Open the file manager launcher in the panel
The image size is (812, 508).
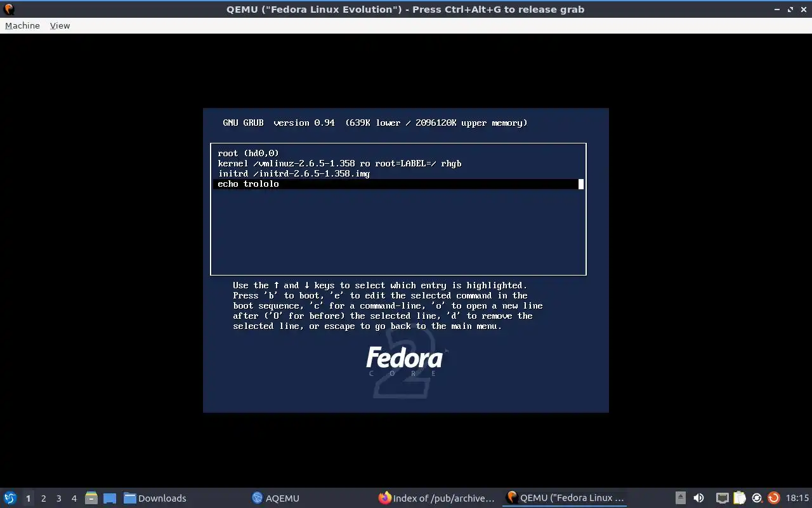91,498
